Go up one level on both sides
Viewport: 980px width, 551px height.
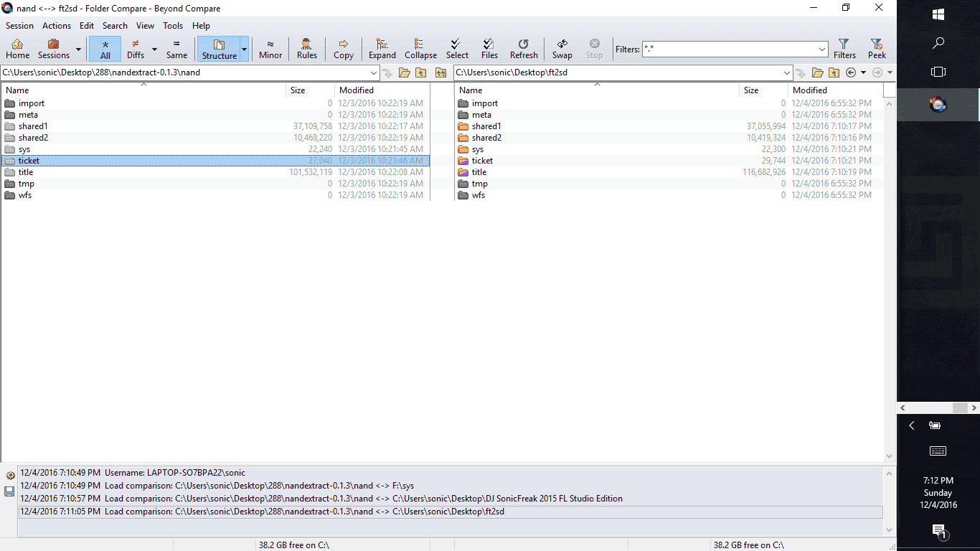[441, 72]
